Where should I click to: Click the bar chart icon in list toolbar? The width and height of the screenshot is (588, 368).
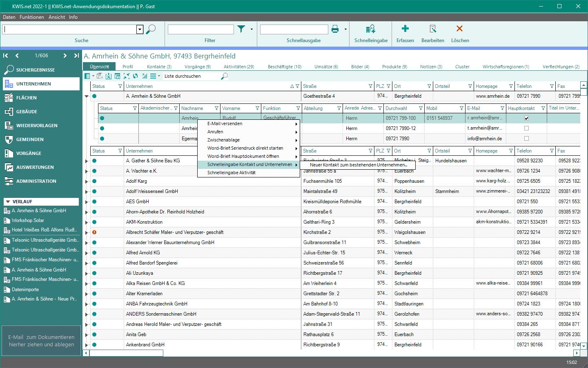[x=145, y=76]
